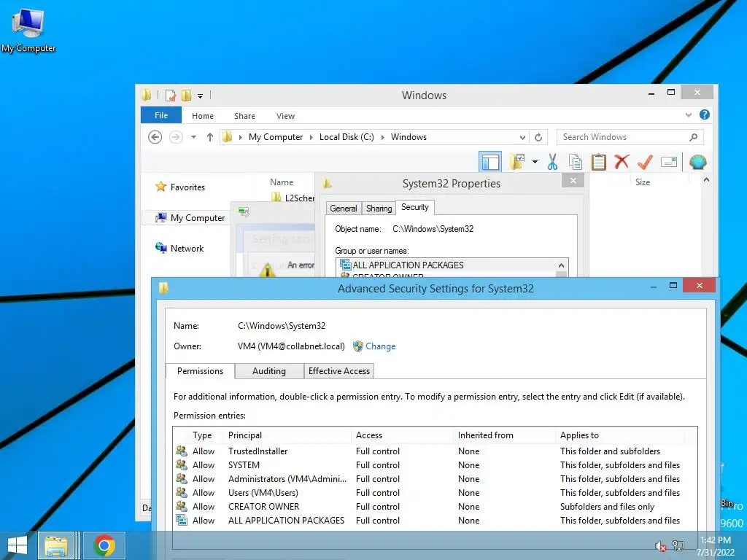Screen dimensions: 747x560
Task: Open the Windows Start button
Action: pyautogui.click(x=18, y=545)
